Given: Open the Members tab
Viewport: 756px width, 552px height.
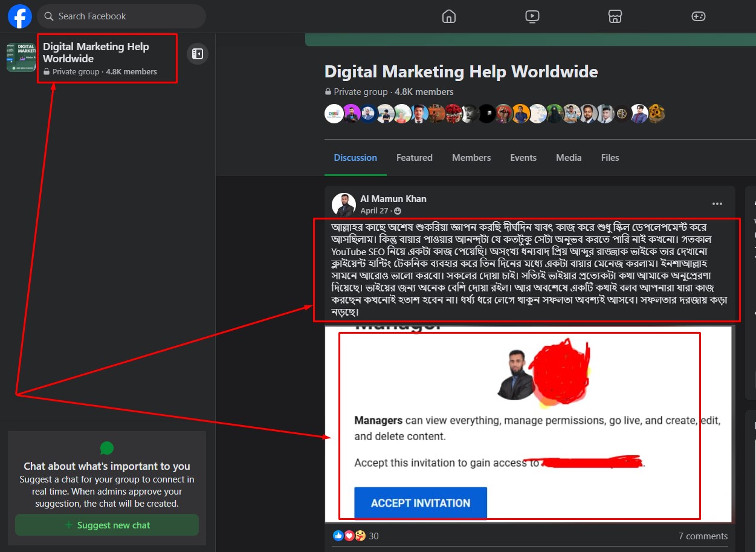Looking at the screenshot, I should click(471, 158).
